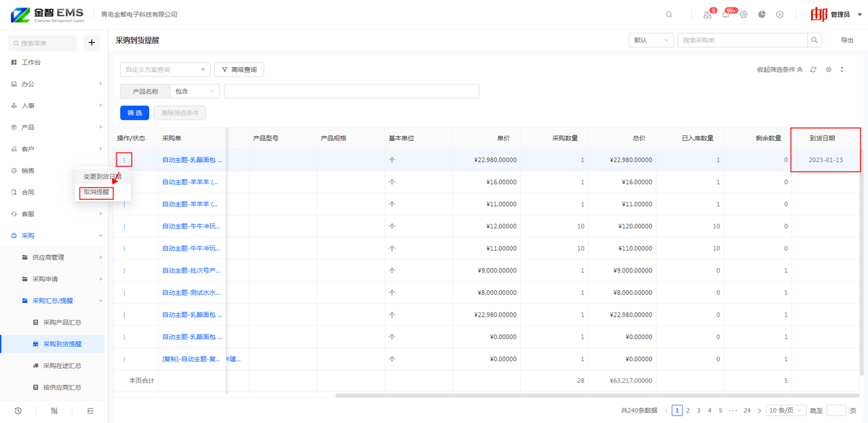Click the 到货日期 column header
The image size is (868, 423).
pos(825,138)
